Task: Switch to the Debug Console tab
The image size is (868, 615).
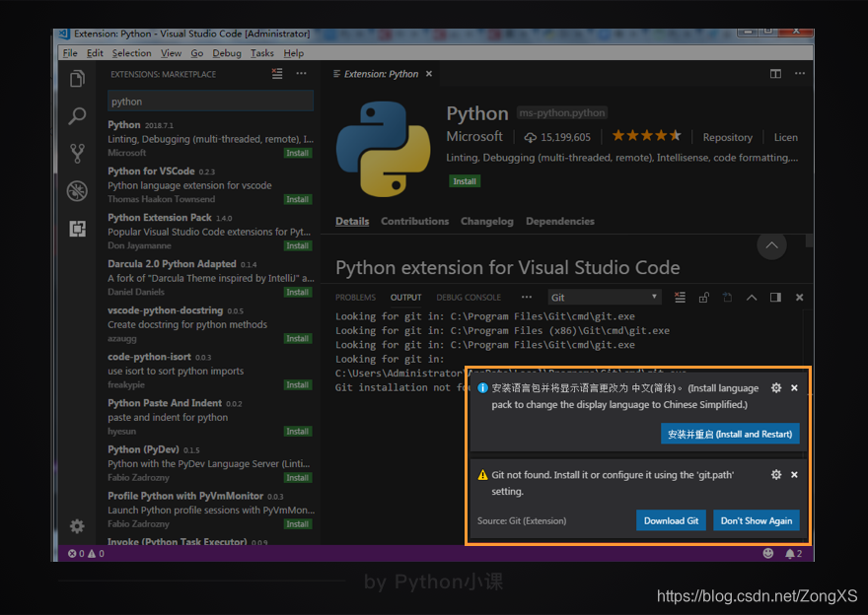Action: tap(469, 298)
